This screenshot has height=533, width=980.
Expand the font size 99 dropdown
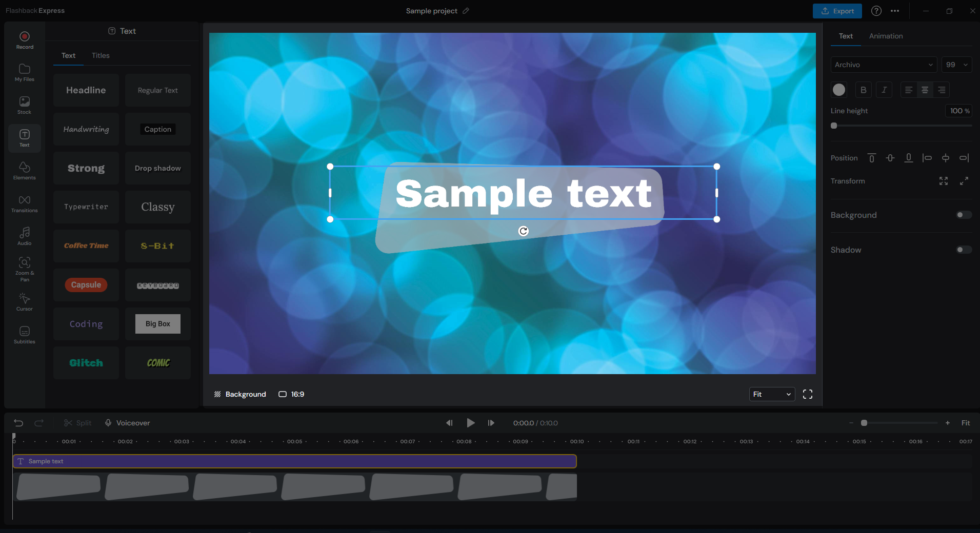click(956, 65)
